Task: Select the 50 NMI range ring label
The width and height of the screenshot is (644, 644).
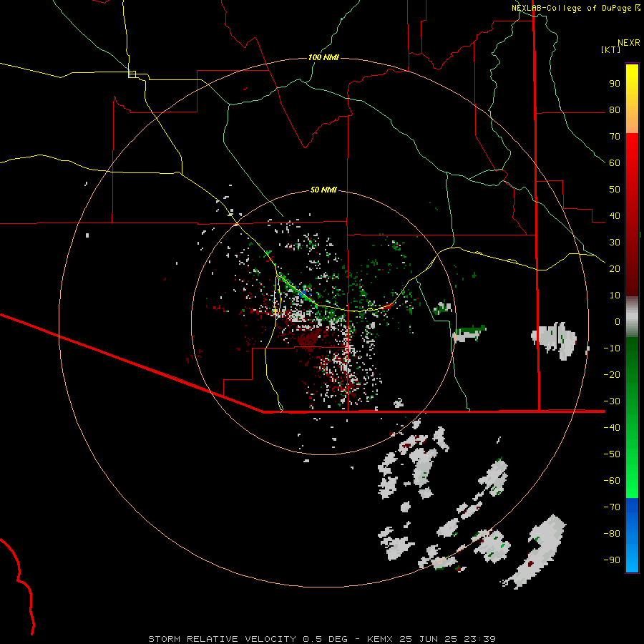Action: (323, 190)
